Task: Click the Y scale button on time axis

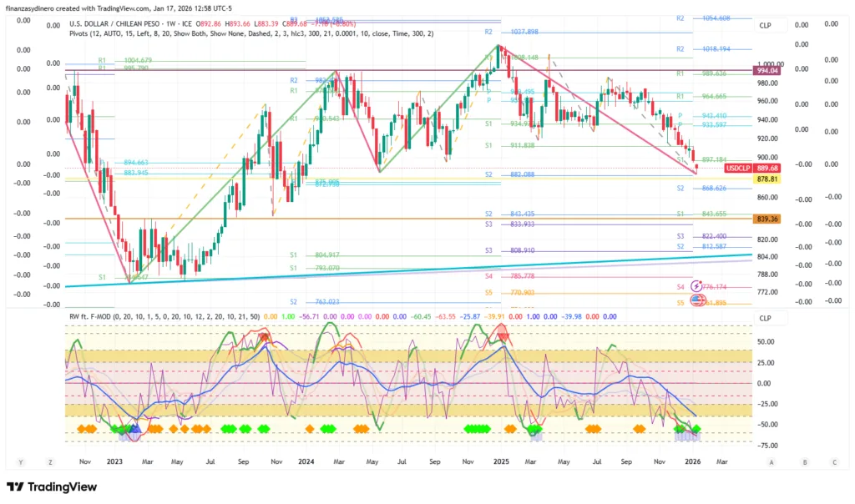Action: 19,461
